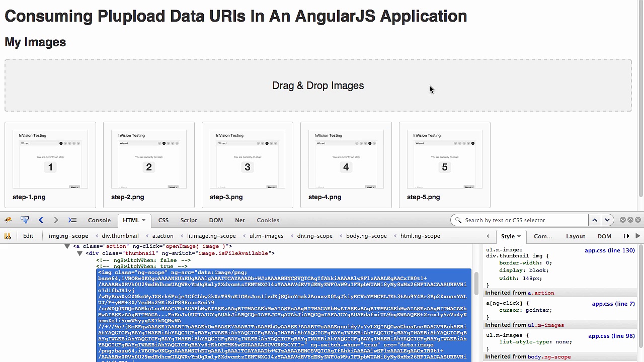Select html.ng-scope in the breadcrumb

[420, 236]
